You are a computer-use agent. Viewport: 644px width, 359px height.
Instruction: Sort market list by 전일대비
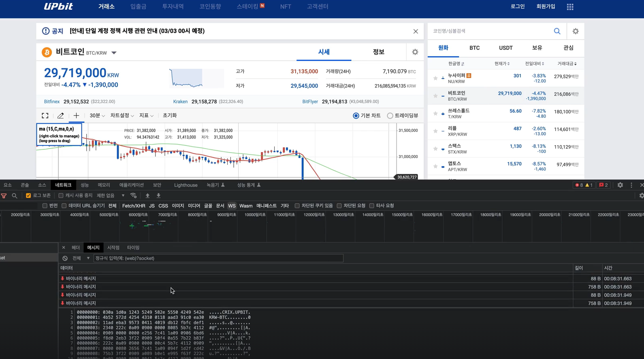pyautogui.click(x=535, y=64)
